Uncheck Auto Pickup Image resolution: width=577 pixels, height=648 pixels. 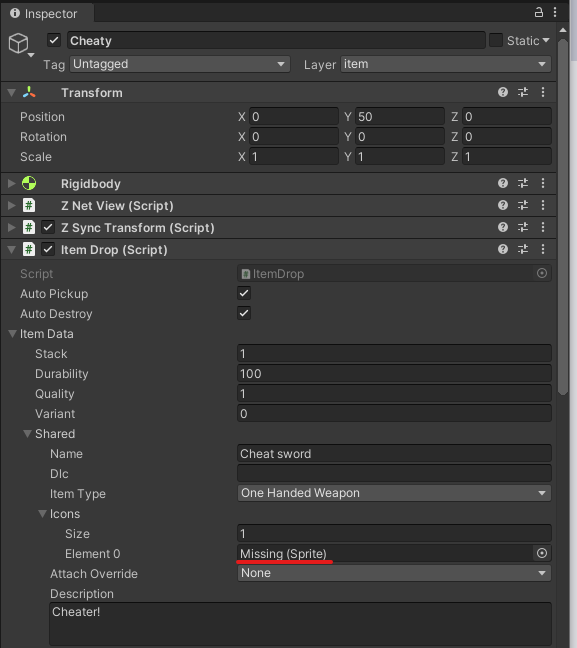click(244, 293)
